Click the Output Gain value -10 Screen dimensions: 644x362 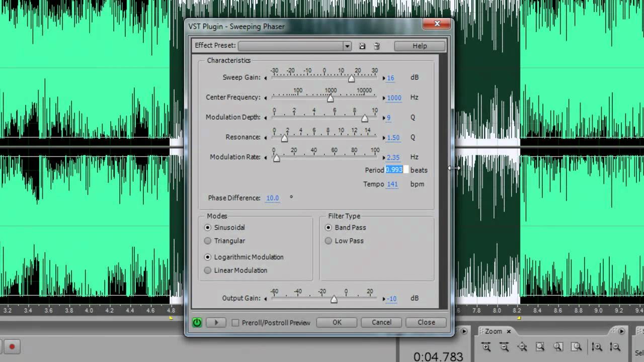[392, 299]
